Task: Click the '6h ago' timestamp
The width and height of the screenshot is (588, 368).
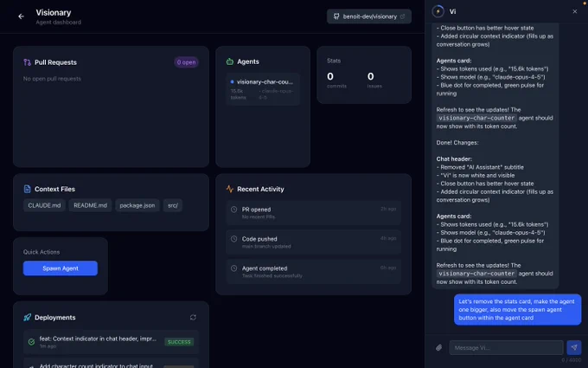Action: (388, 268)
